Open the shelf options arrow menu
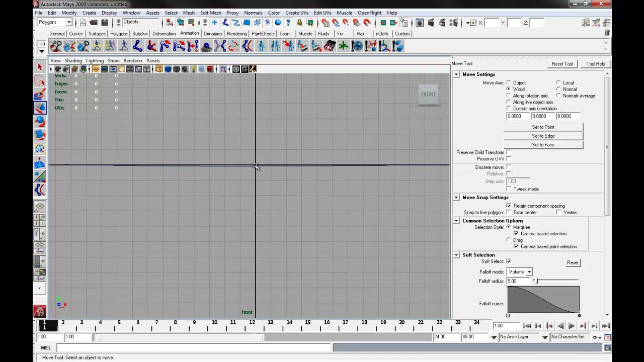This screenshot has height=362, width=644. pyautogui.click(x=41, y=50)
